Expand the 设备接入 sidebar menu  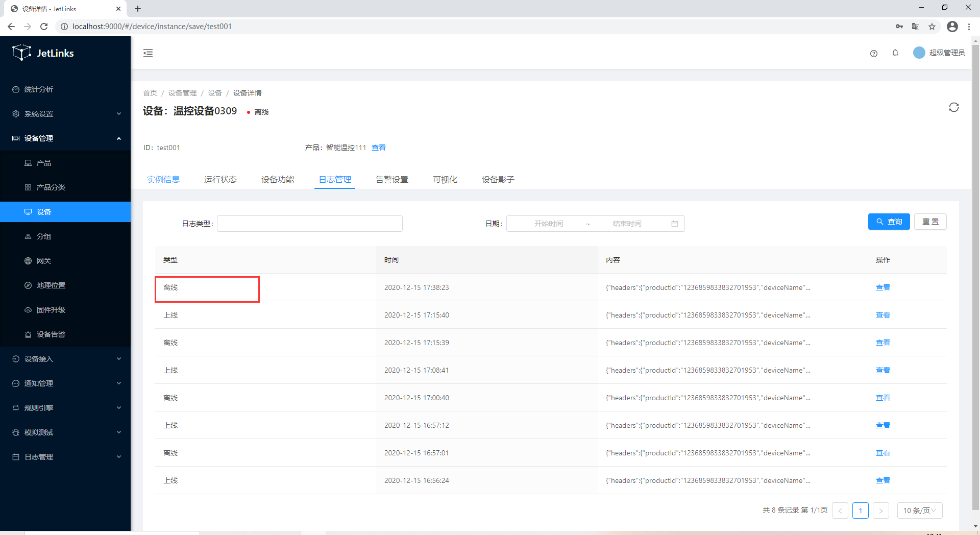click(x=65, y=359)
